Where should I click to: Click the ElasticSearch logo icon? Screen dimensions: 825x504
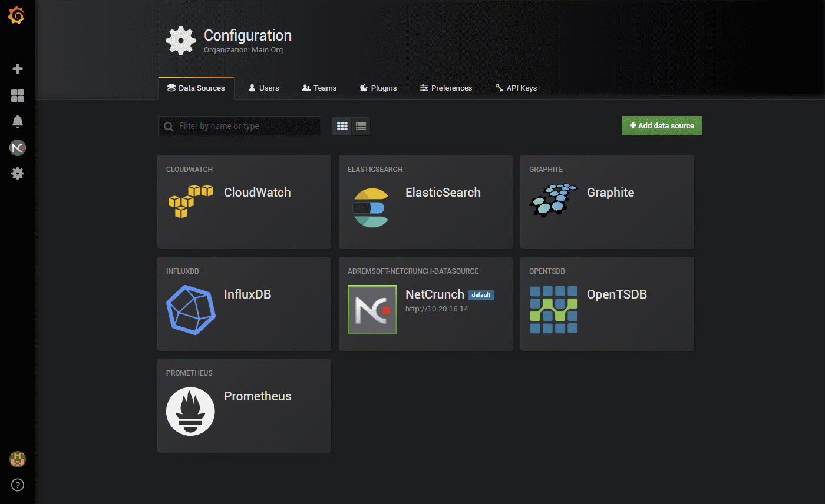(x=371, y=208)
